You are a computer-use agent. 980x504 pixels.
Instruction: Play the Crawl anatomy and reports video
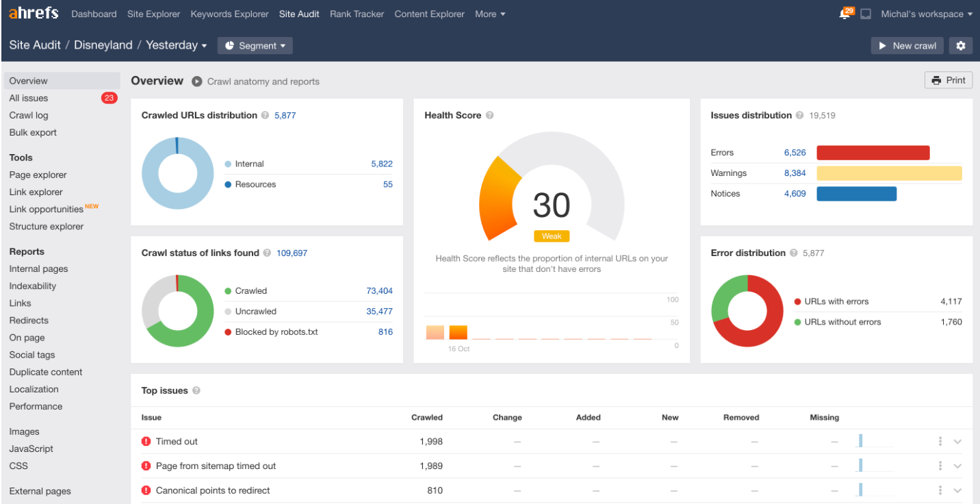point(197,81)
